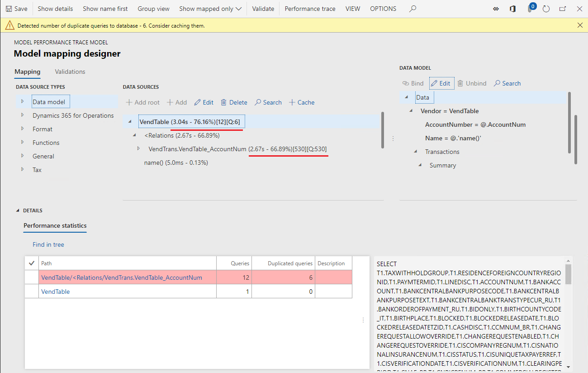Open the OPTIONS menu
The width and height of the screenshot is (588, 373).
pos(383,9)
